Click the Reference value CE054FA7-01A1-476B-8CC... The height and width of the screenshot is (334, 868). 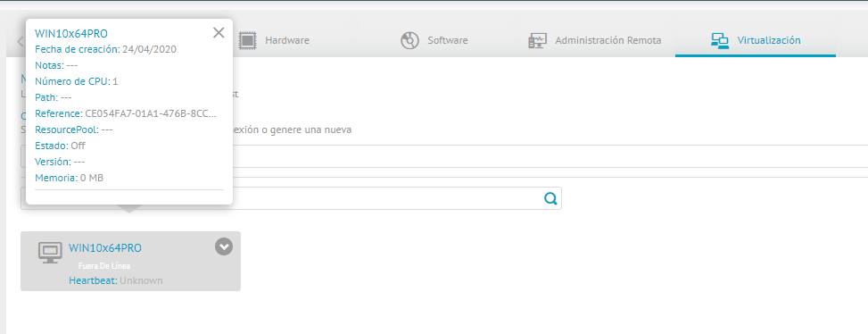point(151,113)
